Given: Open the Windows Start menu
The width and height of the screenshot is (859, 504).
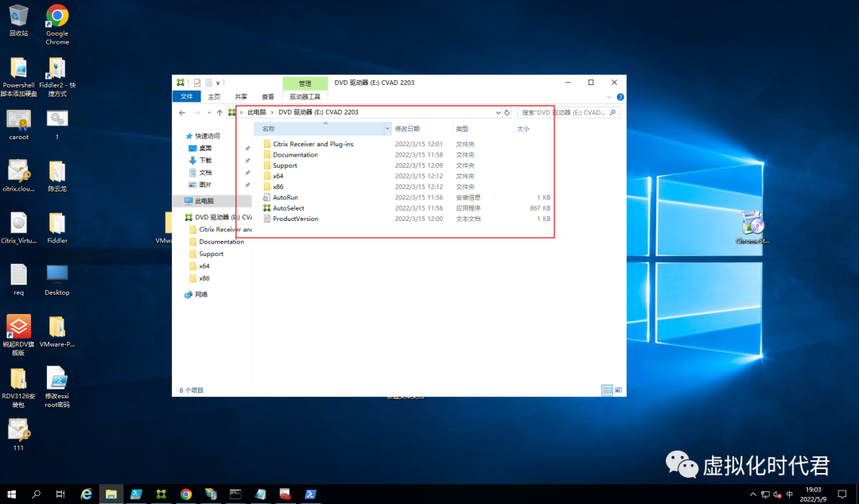Looking at the screenshot, I should [11, 494].
